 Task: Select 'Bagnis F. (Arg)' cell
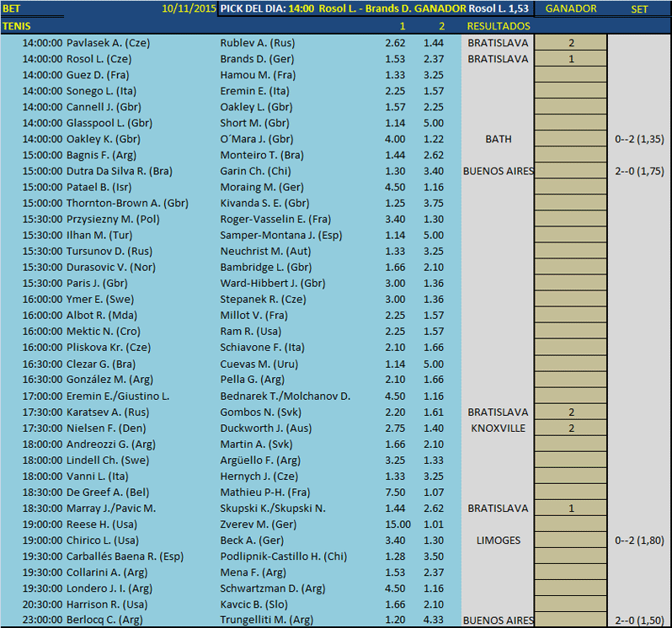[101, 155]
